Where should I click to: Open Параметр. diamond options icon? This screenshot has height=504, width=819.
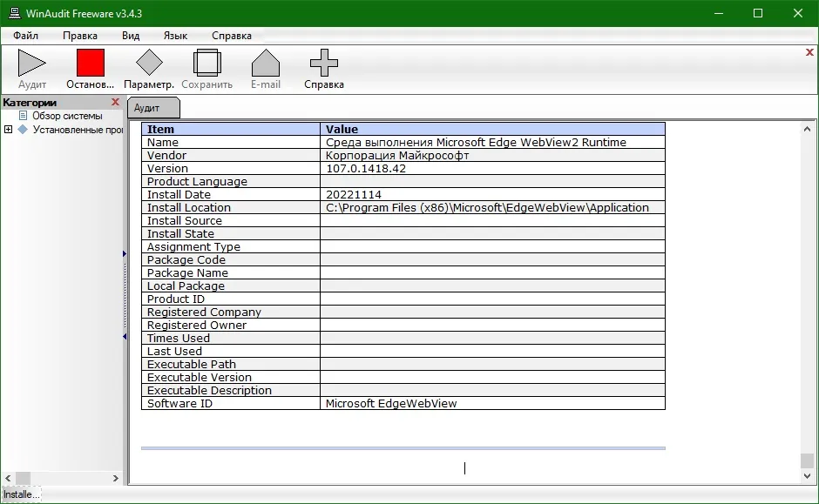tap(149, 63)
